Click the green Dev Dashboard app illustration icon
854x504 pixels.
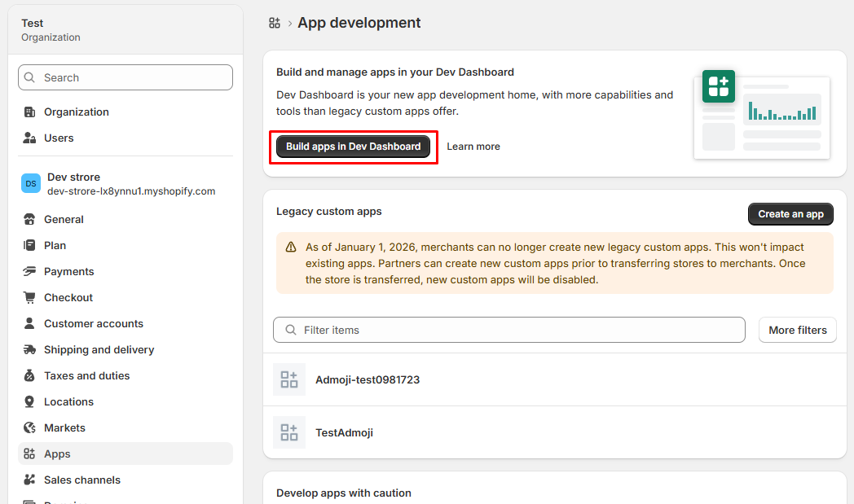[719, 86]
